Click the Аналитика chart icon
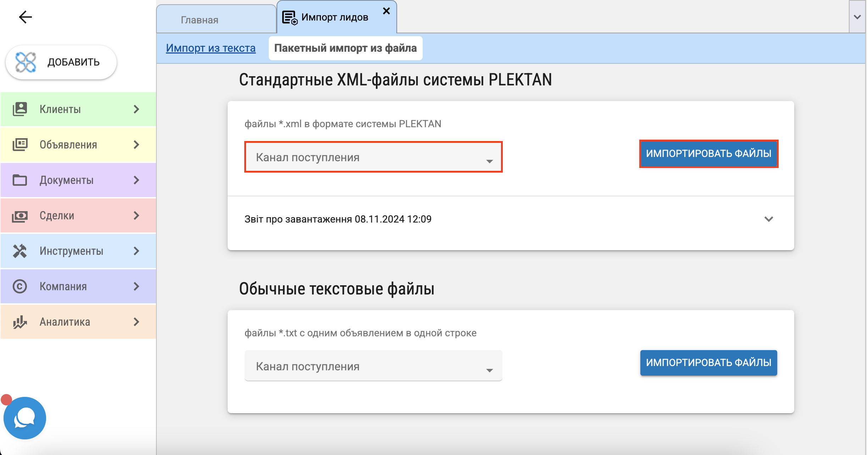Screen dimensions: 868x455 [20, 322]
